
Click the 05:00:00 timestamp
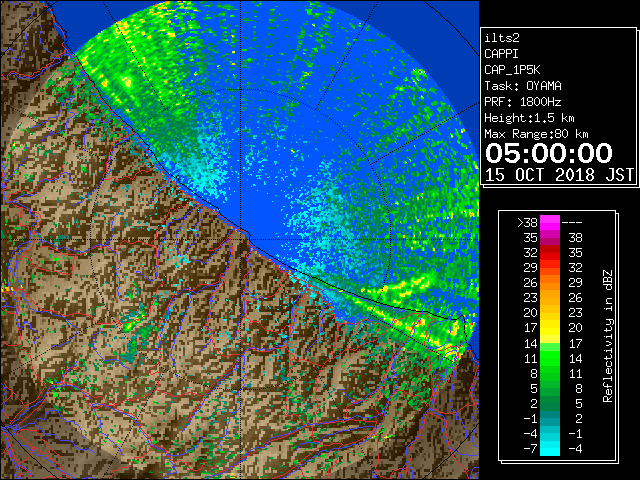click(x=549, y=153)
